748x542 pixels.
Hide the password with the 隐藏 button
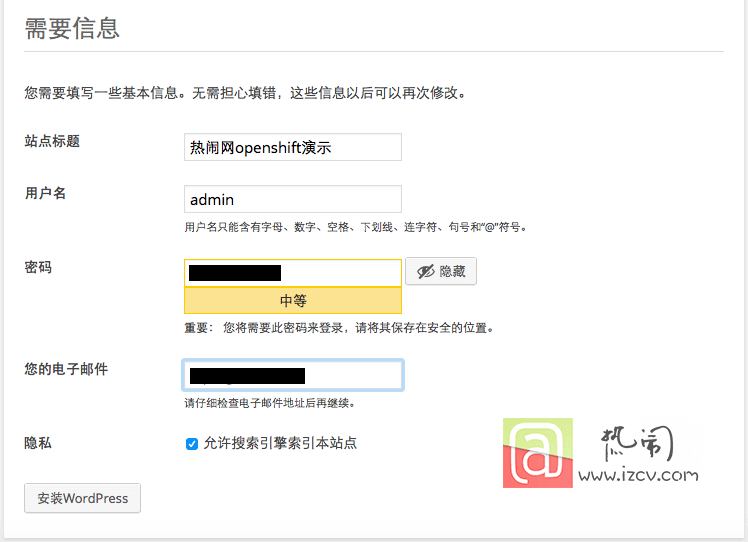point(441,271)
